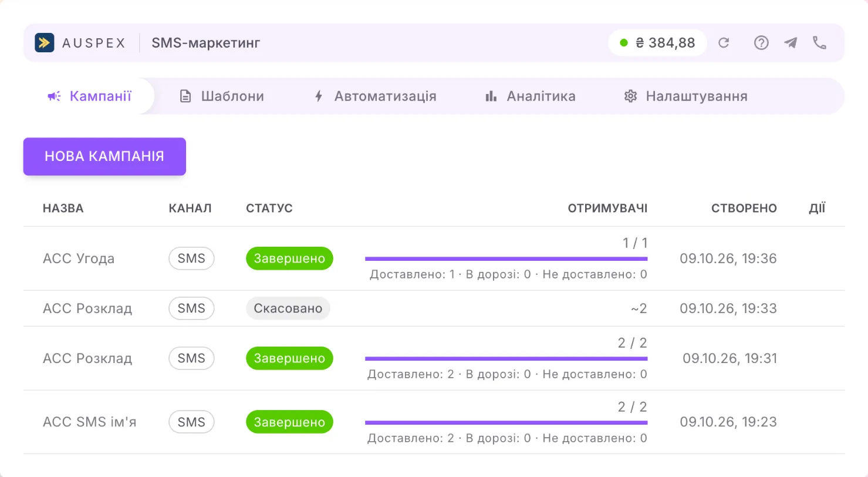Click 2 / 2 count in 19:31 row
The height and width of the screenshot is (477, 868).
[633, 343]
